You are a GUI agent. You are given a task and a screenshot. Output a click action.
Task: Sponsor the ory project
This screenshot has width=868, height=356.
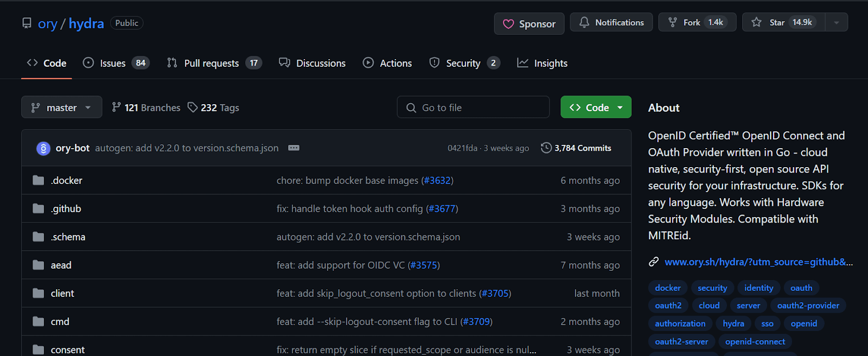coord(529,24)
